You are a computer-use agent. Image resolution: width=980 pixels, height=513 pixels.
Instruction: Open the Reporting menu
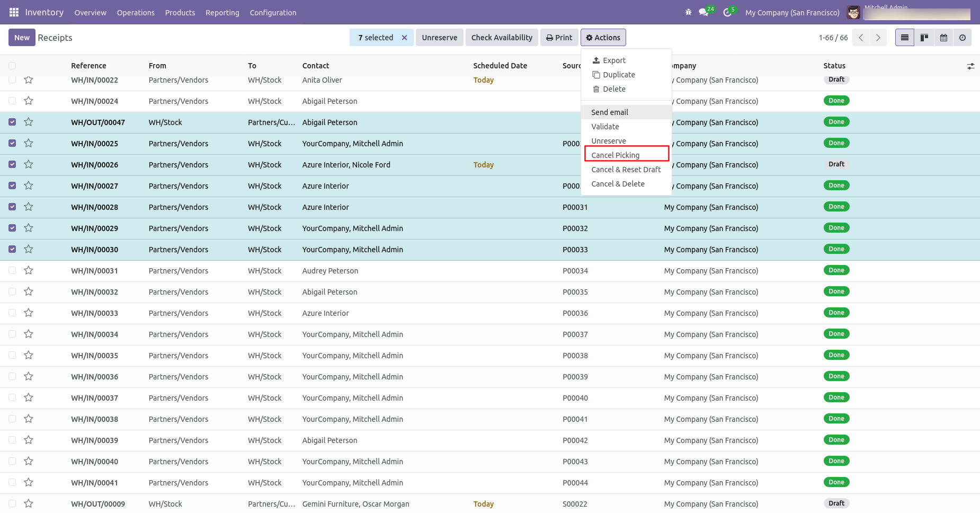tap(222, 13)
